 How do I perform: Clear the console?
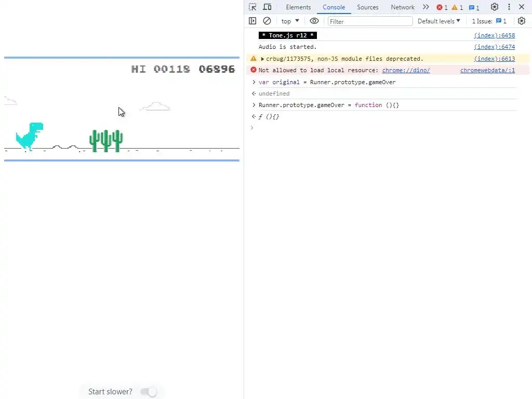(x=267, y=21)
